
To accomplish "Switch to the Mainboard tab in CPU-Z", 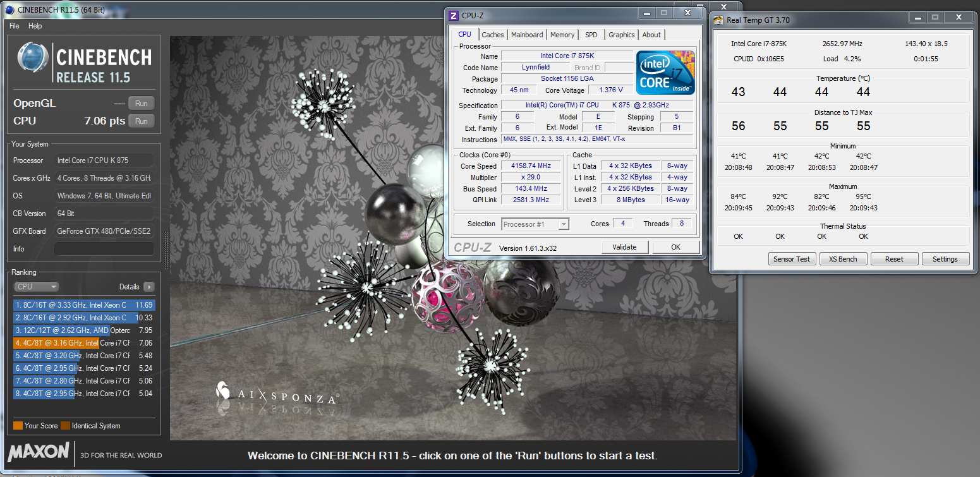I will [x=526, y=35].
